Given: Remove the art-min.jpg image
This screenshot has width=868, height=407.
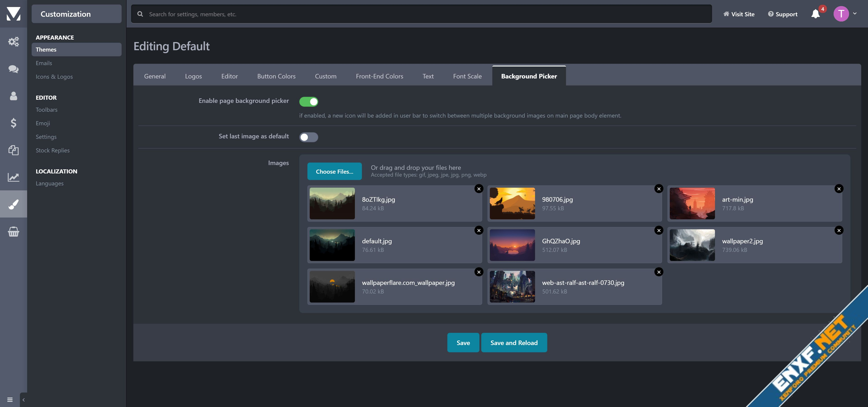Looking at the screenshot, I should pyautogui.click(x=839, y=189).
